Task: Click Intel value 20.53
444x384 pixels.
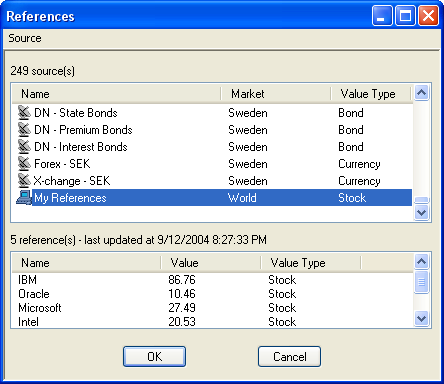Action: (x=182, y=322)
